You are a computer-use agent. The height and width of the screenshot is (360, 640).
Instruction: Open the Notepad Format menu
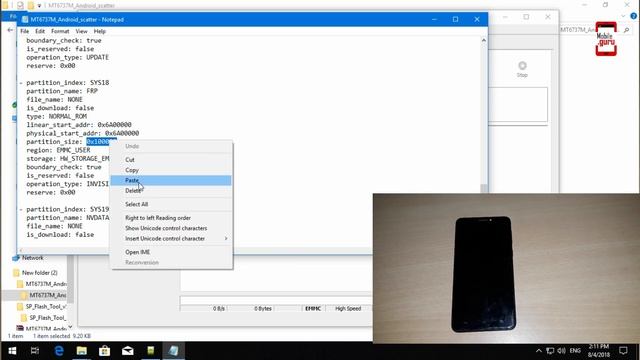click(x=60, y=31)
